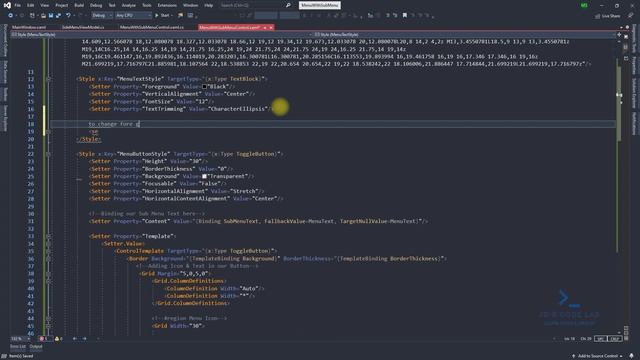Click the TextTrimming setter on line 16
This screenshot has width=640, height=360.
click(180, 109)
